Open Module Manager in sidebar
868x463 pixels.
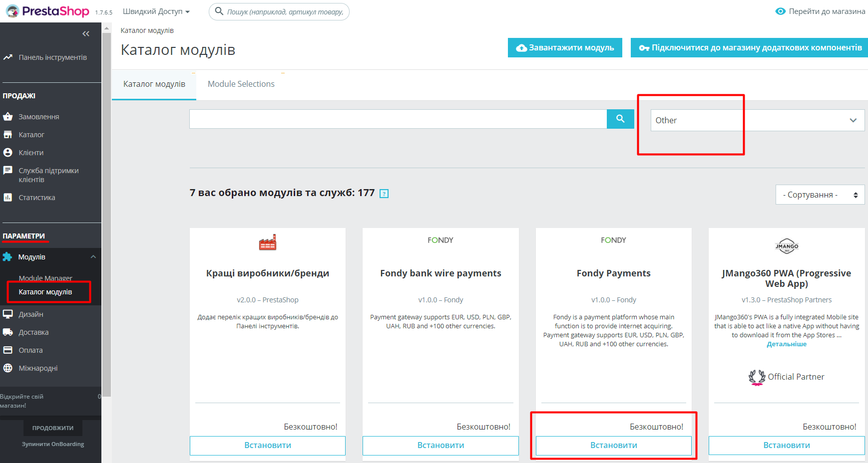(x=45, y=278)
